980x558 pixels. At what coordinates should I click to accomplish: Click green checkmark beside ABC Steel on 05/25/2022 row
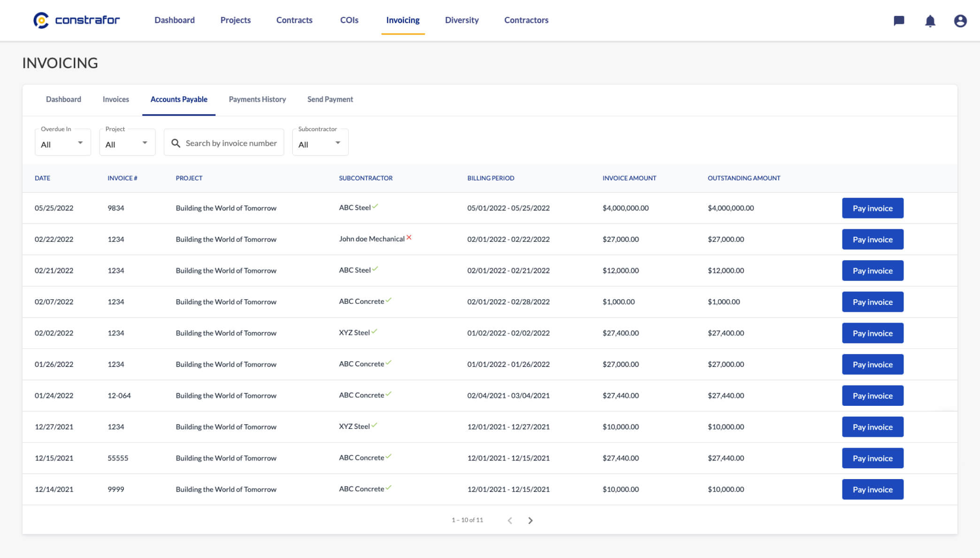375,206
